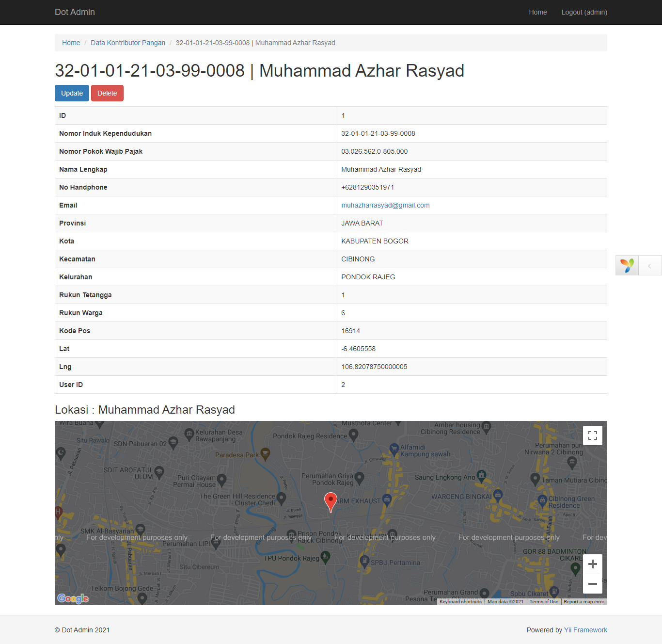Image resolution: width=662 pixels, height=644 pixels.
Task: Select the SDIT AROFATUL ULUM pin
Action: (159, 472)
